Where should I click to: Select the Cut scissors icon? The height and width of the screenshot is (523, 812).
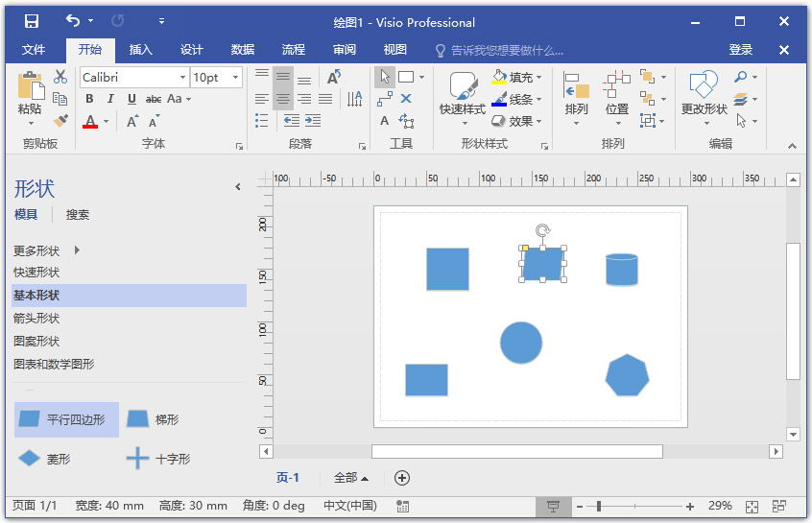tap(60, 77)
